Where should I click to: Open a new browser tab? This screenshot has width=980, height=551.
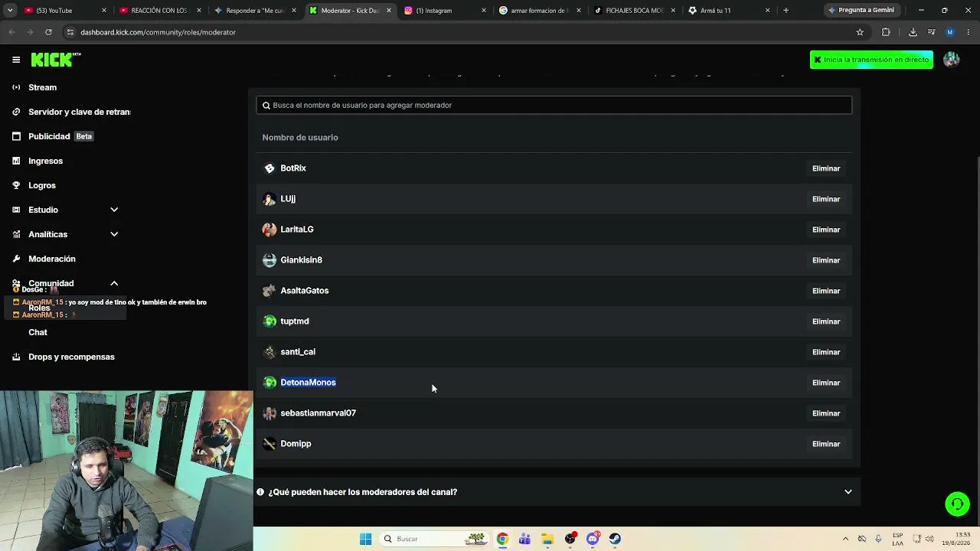pos(786,11)
